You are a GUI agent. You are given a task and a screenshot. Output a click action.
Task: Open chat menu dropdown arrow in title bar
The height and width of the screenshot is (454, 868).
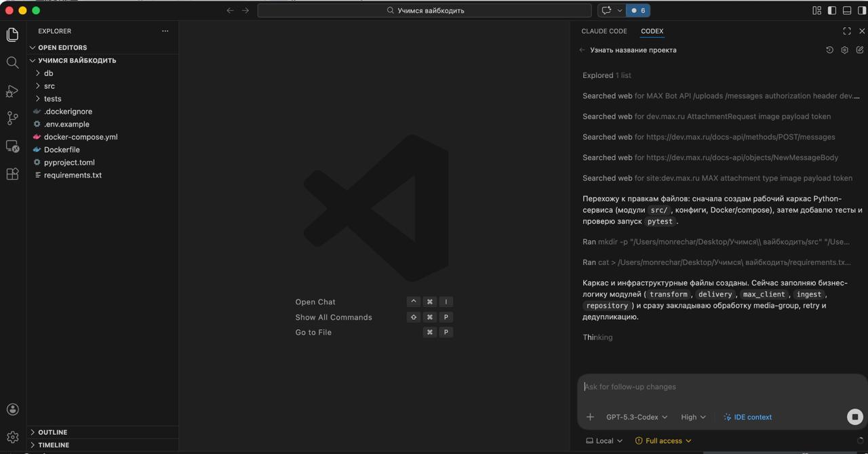pos(619,10)
